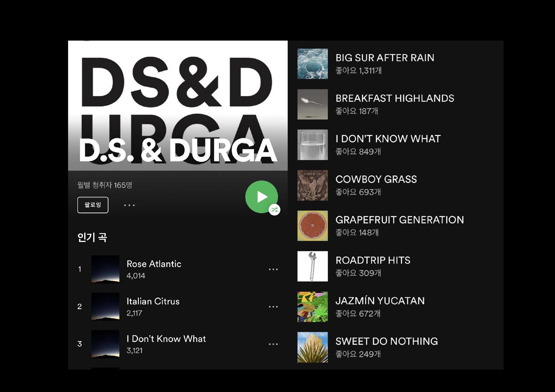Open the ROADTRIP HITS playlist
The width and height of the screenshot is (555, 392).
point(373,260)
